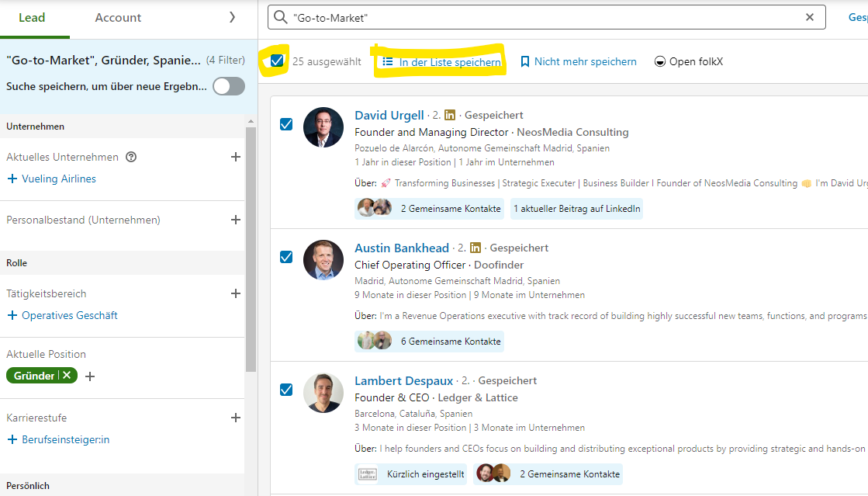Image resolution: width=868 pixels, height=496 pixels.
Task: Click Barcelona, Cataluña, Spanien location text
Action: click(x=413, y=414)
